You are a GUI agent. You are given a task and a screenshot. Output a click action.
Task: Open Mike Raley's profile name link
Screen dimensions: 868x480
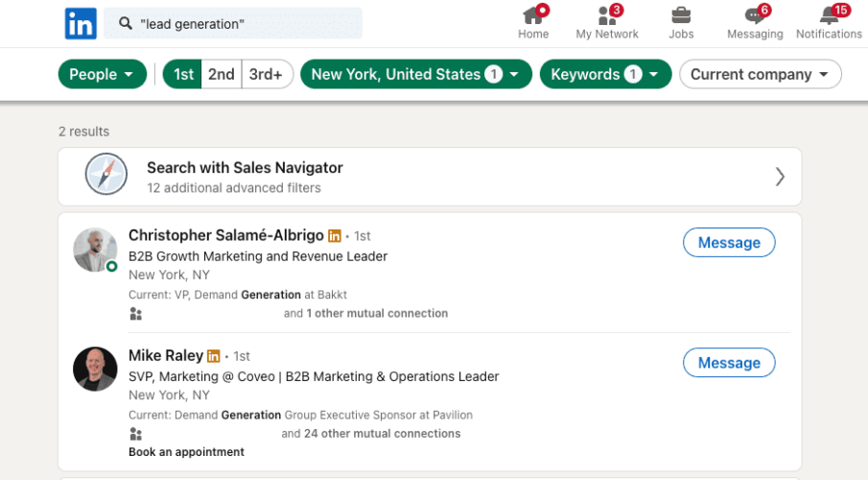(166, 356)
